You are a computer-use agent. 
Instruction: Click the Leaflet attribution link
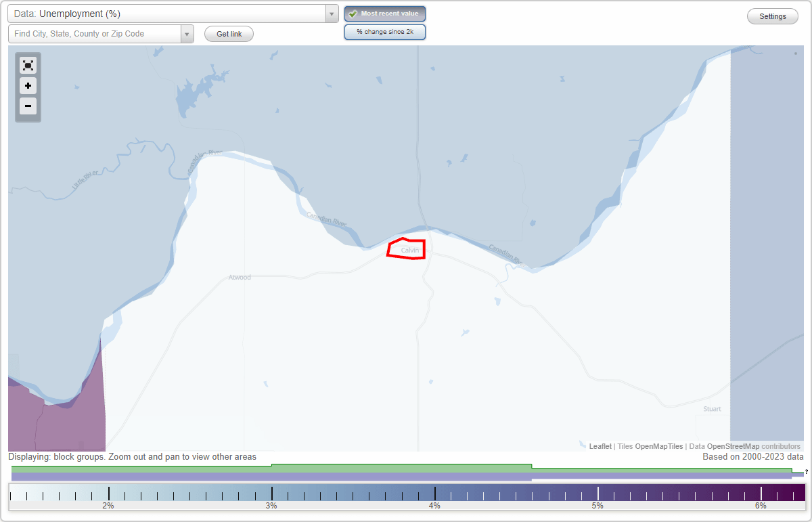(x=600, y=446)
